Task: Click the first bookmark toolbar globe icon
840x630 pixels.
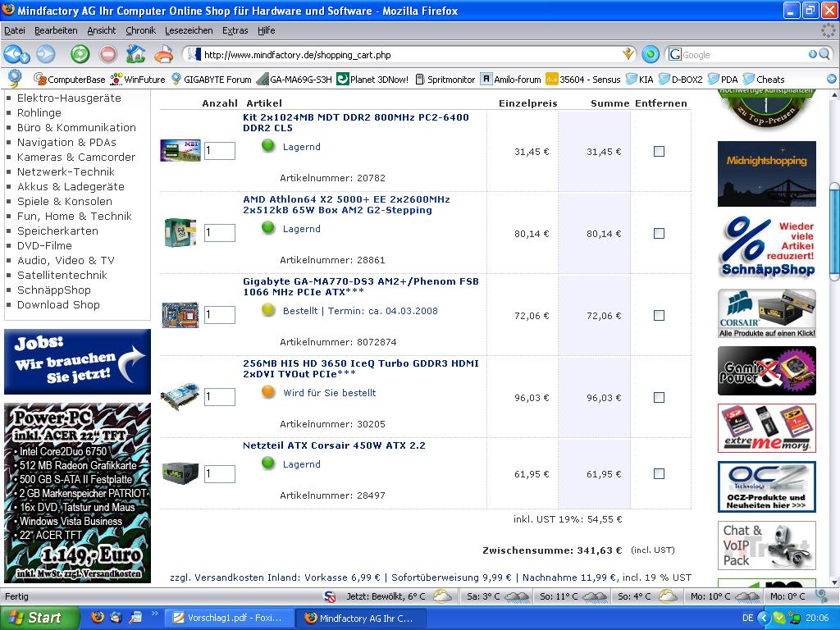Action: click(x=15, y=79)
